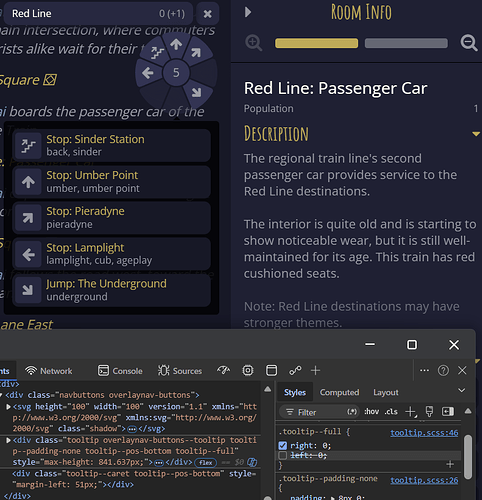Open the Application panel tool
Screen dimensions: 482x500
coord(271,370)
